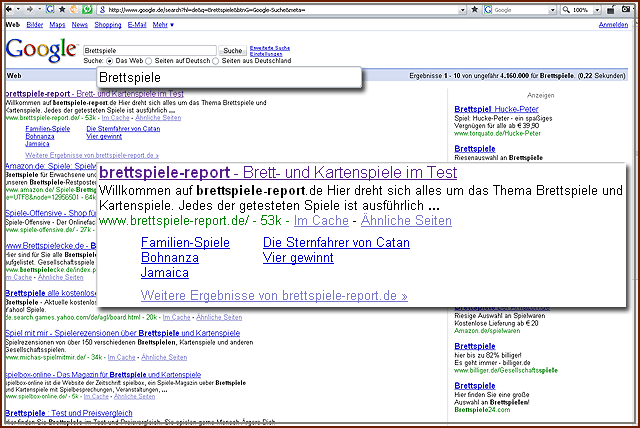This screenshot has height=428, width=640.
Task: Open the enlarged Die Sternfahrer von Catan sitelink
Action: pos(336,242)
